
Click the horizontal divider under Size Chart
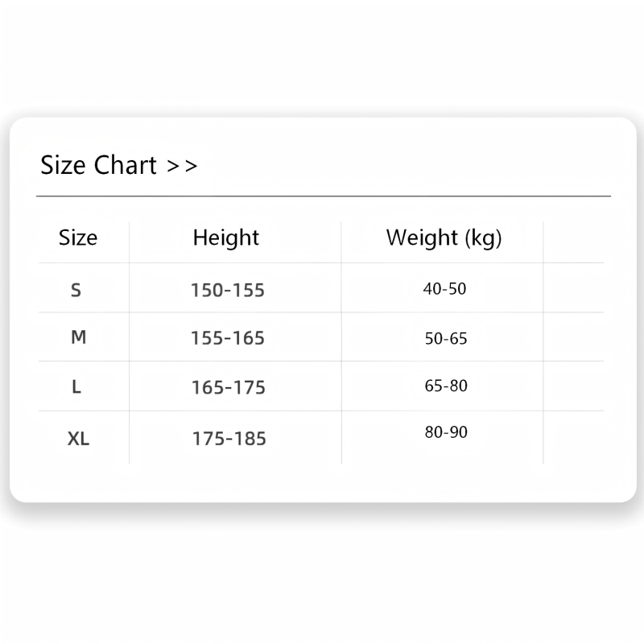pos(324,196)
